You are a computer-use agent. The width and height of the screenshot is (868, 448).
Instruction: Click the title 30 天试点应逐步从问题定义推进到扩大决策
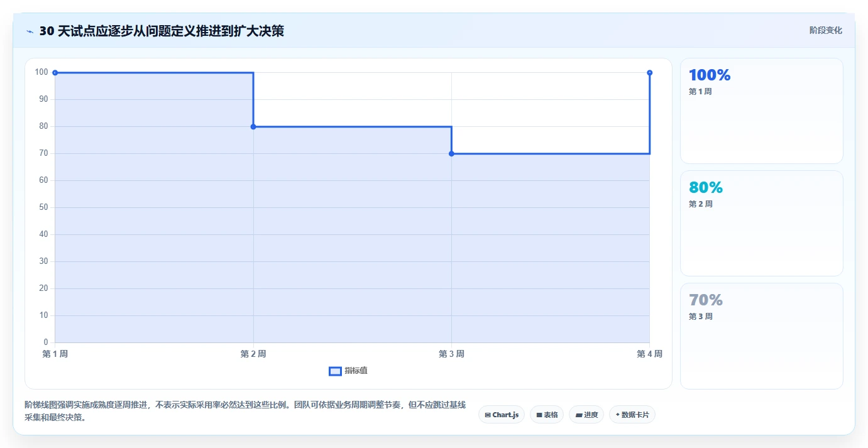(x=162, y=31)
